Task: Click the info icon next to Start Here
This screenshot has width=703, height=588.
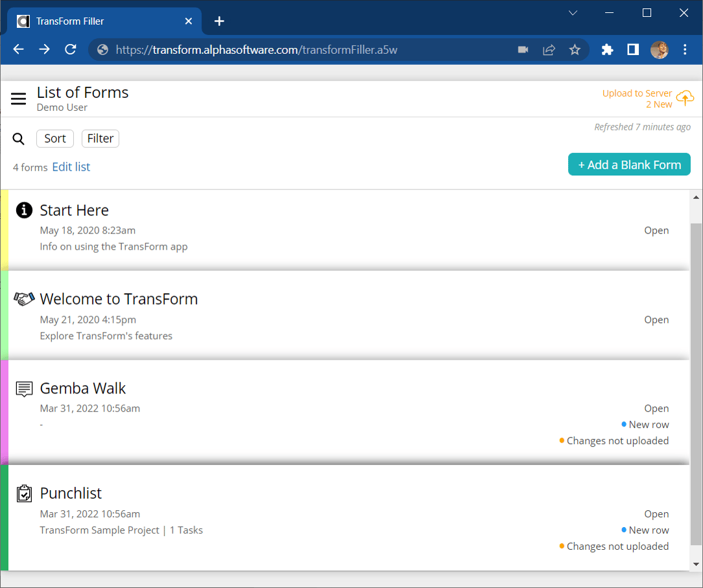Action: point(24,210)
